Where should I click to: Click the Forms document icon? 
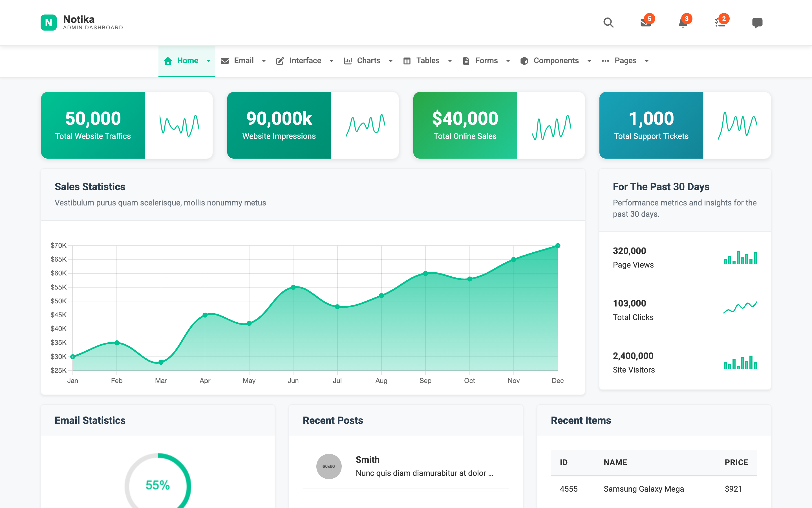coord(466,61)
